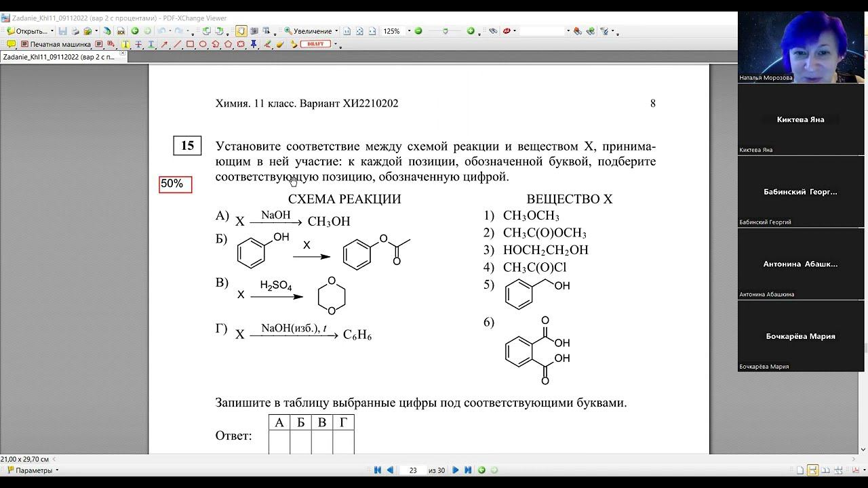Click the green Zoom In button
868x488 pixels.
pyautogui.click(x=471, y=31)
